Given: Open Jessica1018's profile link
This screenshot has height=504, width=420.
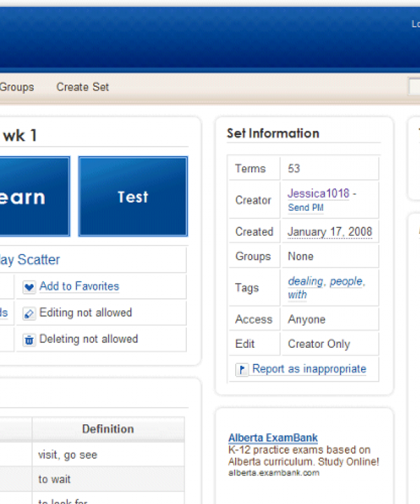Looking at the screenshot, I should pos(318,193).
